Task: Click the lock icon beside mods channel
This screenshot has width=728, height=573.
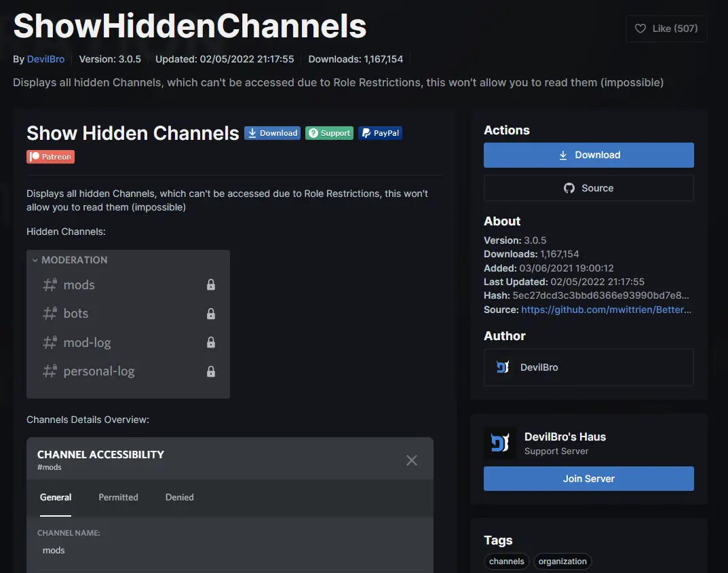Action: [x=211, y=284]
